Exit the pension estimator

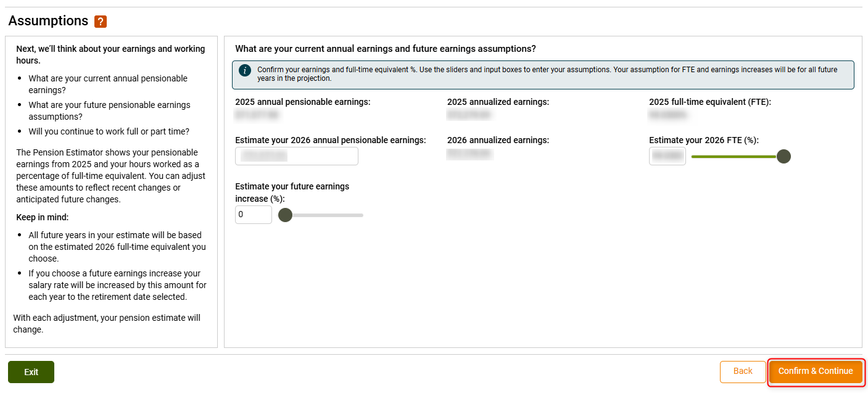(31, 372)
